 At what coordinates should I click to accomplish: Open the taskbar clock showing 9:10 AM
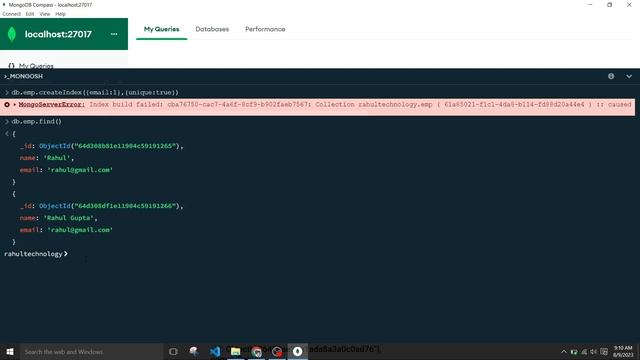tap(623, 351)
